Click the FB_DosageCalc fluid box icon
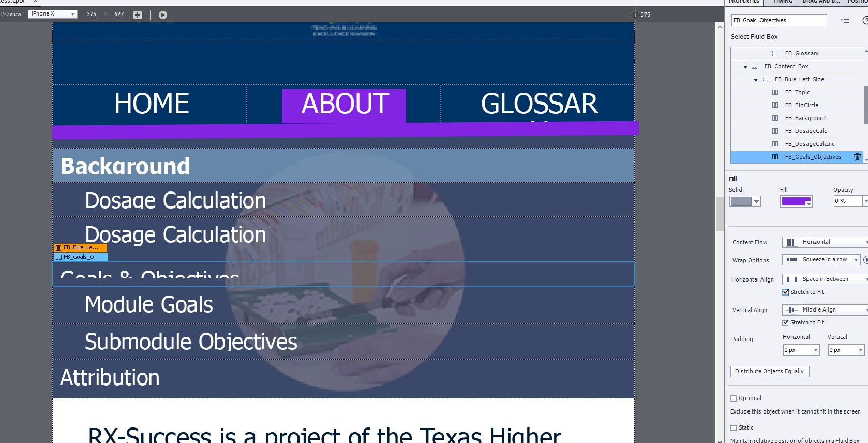 click(x=775, y=131)
